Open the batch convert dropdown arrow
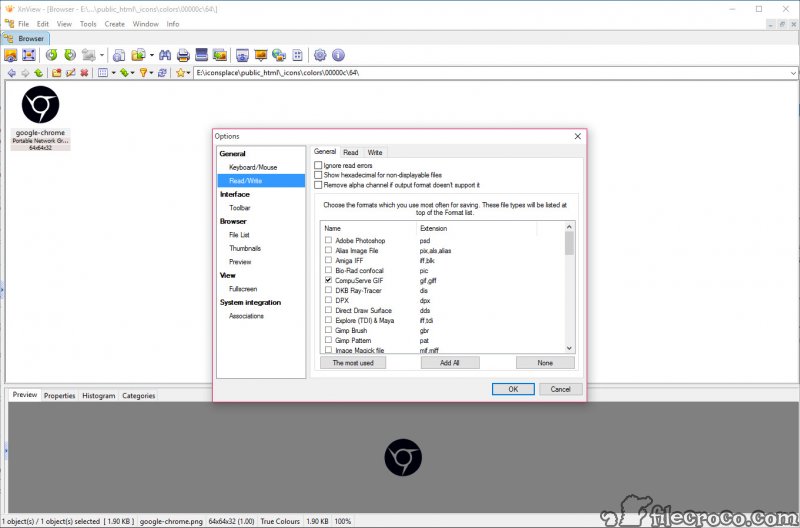 (x=152, y=55)
